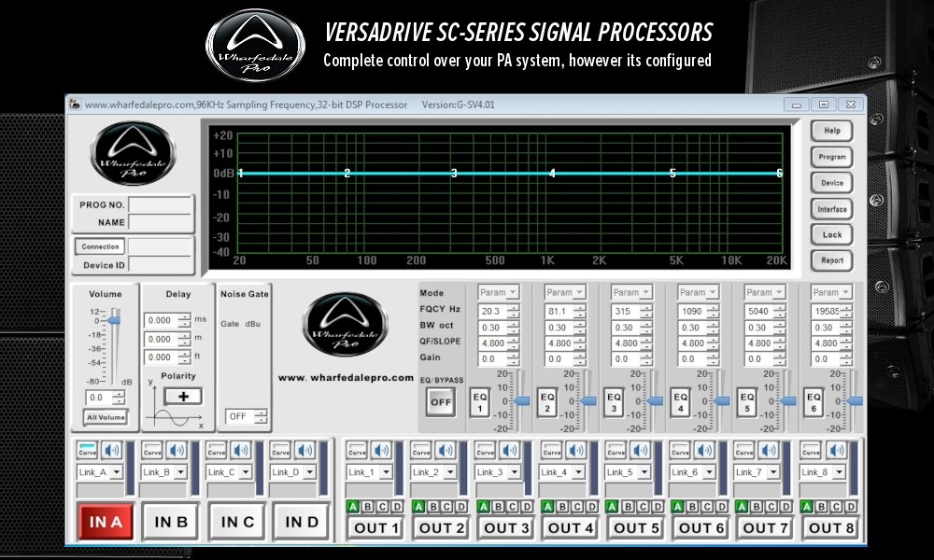Click the Delay ms input field
934x560 pixels.
coord(162,320)
